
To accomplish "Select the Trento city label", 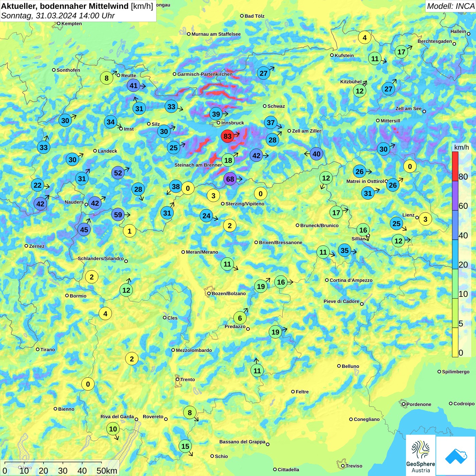I will (x=188, y=379).
